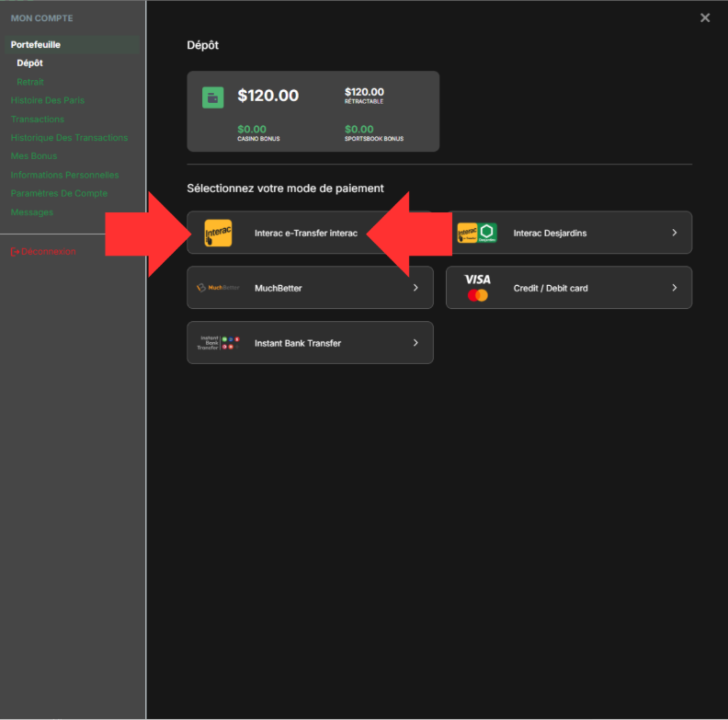Open Historique Des Transactions
Image resolution: width=728 pixels, height=720 pixels.
(x=69, y=138)
